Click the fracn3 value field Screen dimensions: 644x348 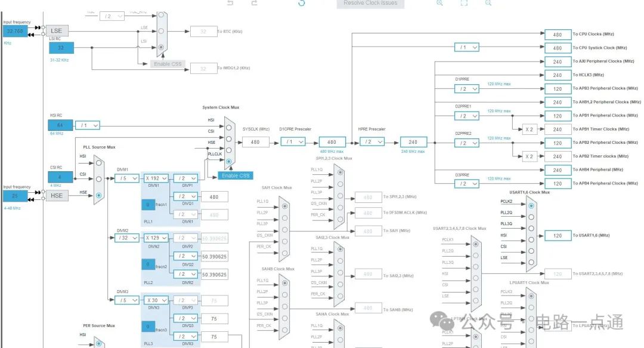pos(148,327)
